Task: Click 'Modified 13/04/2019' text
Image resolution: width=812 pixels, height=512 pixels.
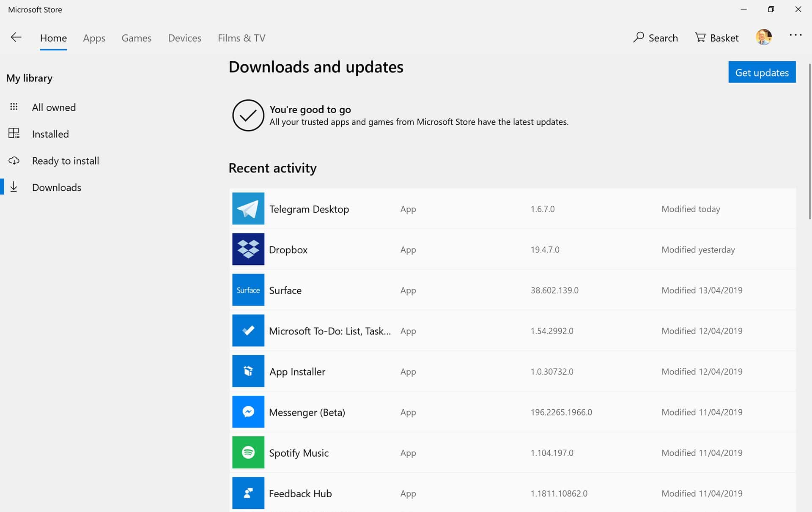Action: [x=702, y=290]
